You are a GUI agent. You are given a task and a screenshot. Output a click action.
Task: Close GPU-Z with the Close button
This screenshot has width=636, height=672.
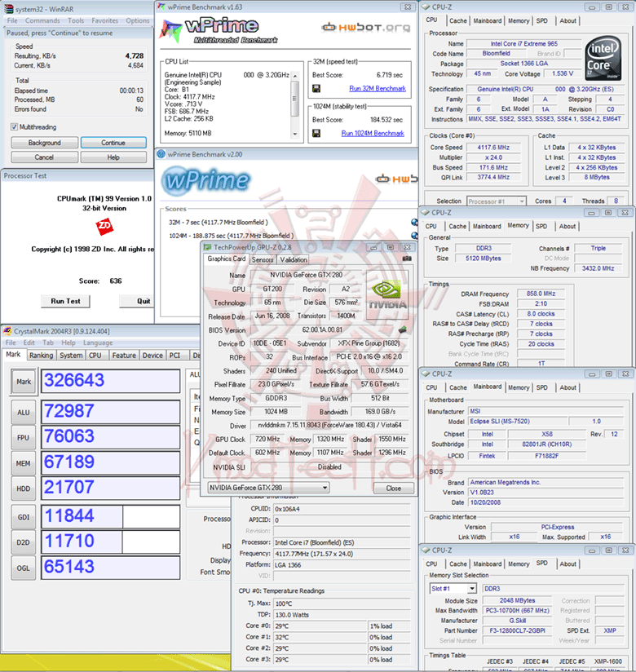pos(394,489)
